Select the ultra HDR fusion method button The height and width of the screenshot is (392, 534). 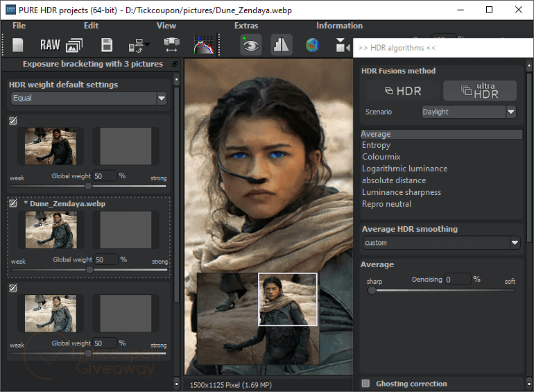click(479, 91)
